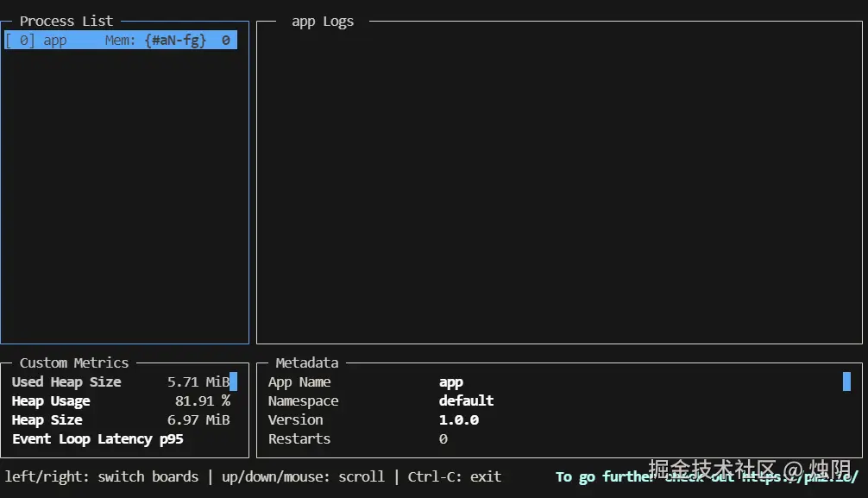Click the '0' value beside Restarts
Viewport: 868px width, 498px height.
point(443,438)
